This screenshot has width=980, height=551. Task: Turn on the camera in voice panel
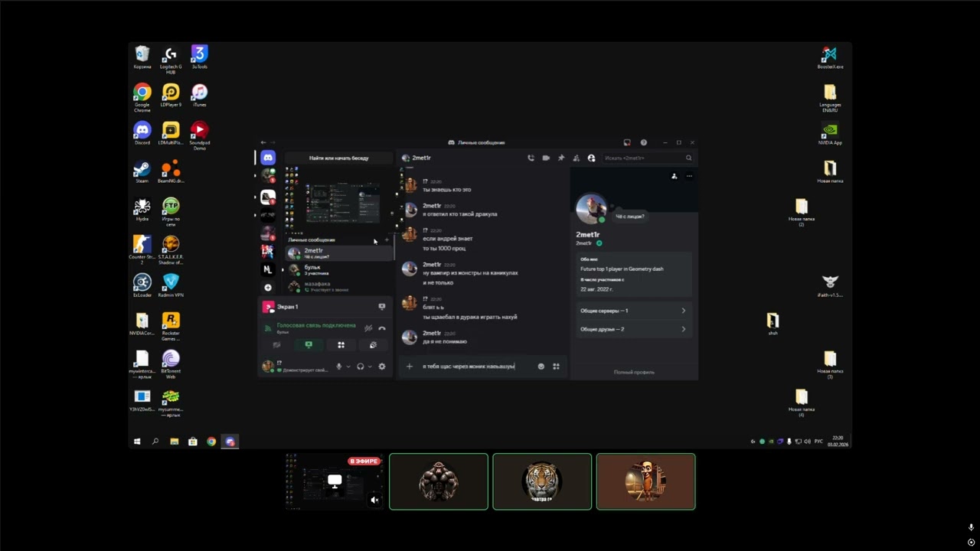[x=276, y=345]
